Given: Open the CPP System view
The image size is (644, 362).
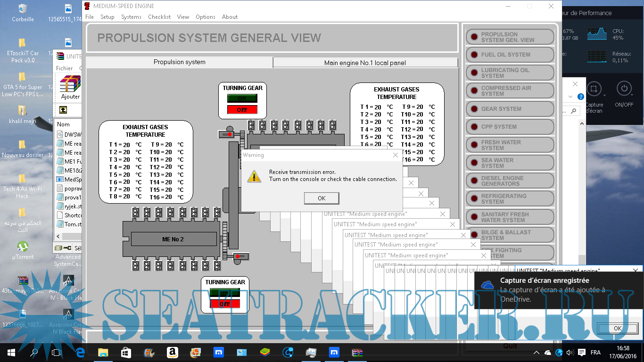Looking at the screenshot, I should [510, 127].
